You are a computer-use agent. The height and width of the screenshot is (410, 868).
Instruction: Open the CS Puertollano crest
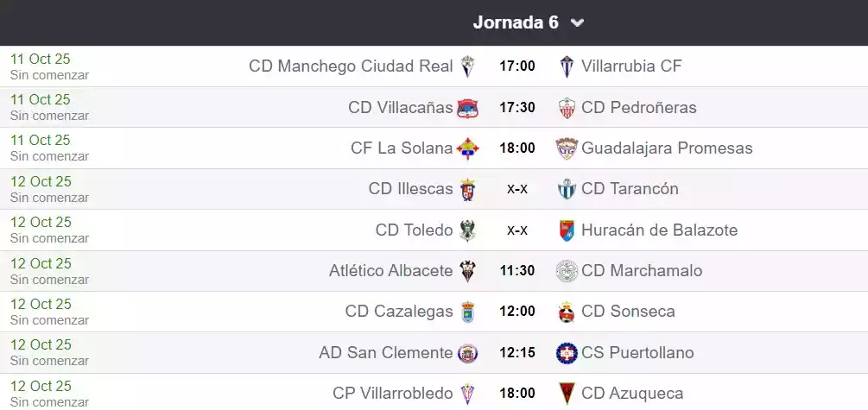coord(567,353)
